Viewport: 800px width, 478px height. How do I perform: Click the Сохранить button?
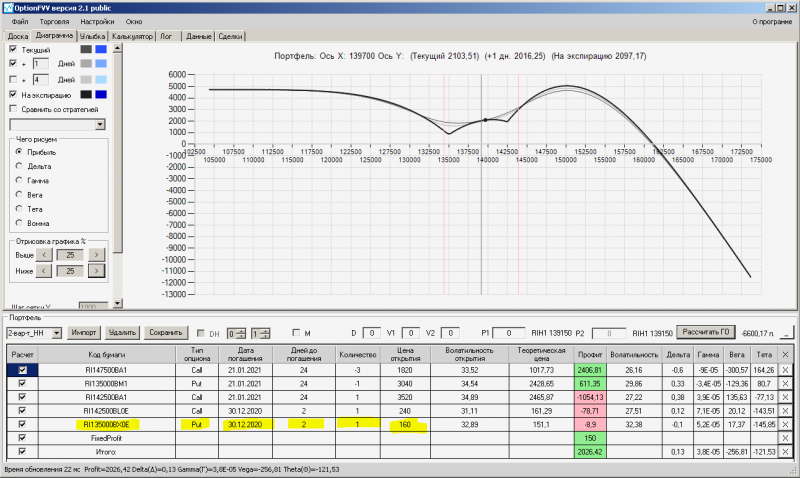[166, 333]
